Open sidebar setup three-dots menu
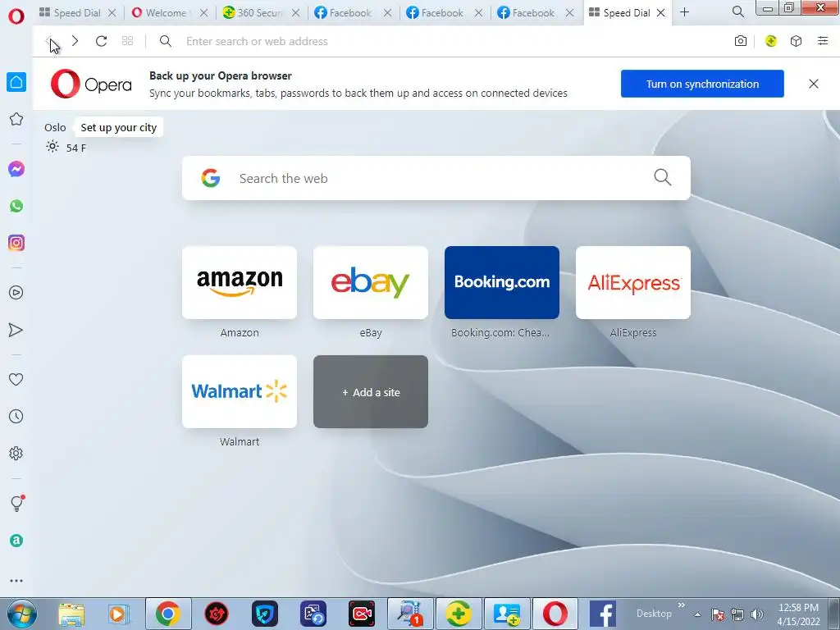The height and width of the screenshot is (630, 840). (x=16, y=581)
